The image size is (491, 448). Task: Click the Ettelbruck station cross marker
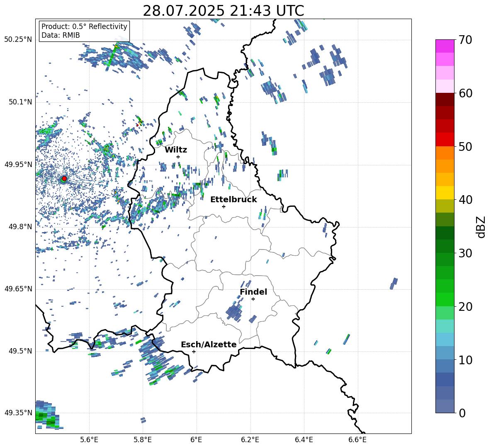[224, 206]
